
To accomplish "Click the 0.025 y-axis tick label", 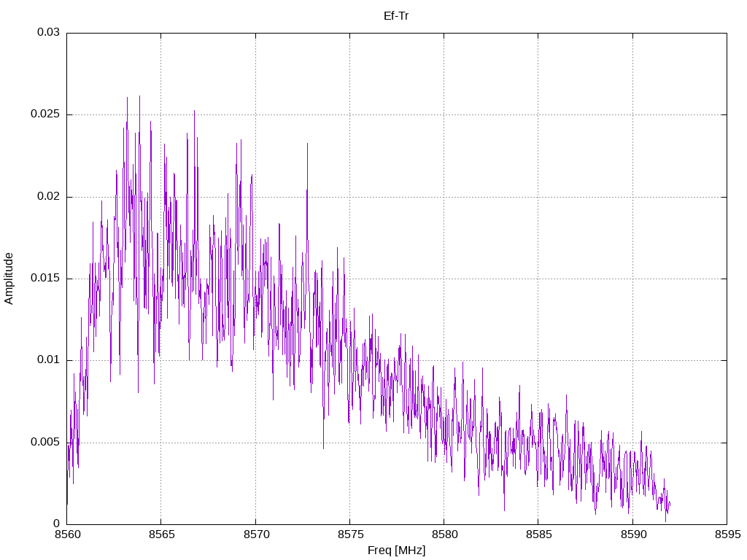I will (x=46, y=114).
